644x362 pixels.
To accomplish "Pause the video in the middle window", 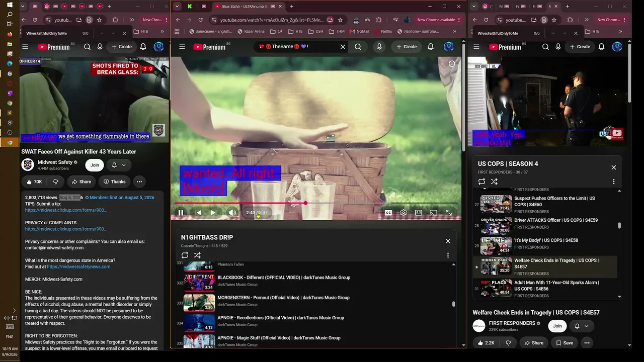I will (181, 213).
